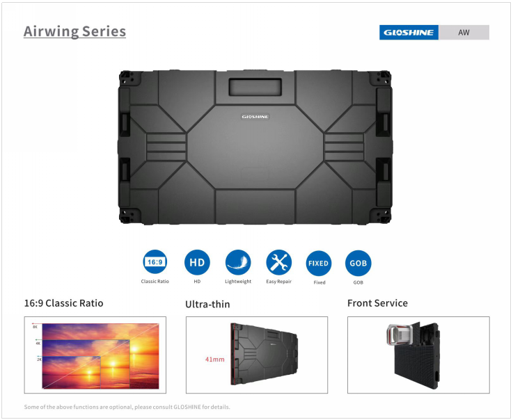513x420 pixels.
Task: Click the Lightweight feather icon
Action: click(x=238, y=262)
